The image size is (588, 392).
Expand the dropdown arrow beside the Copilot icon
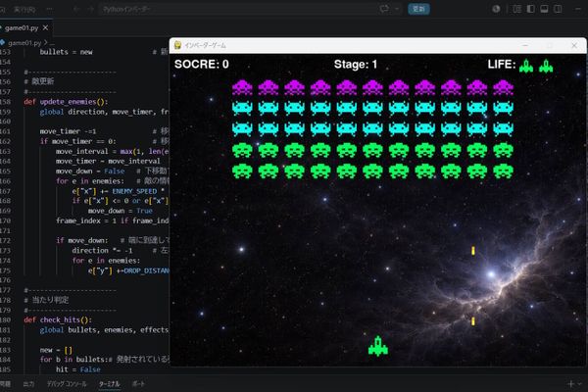[x=396, y=9]
